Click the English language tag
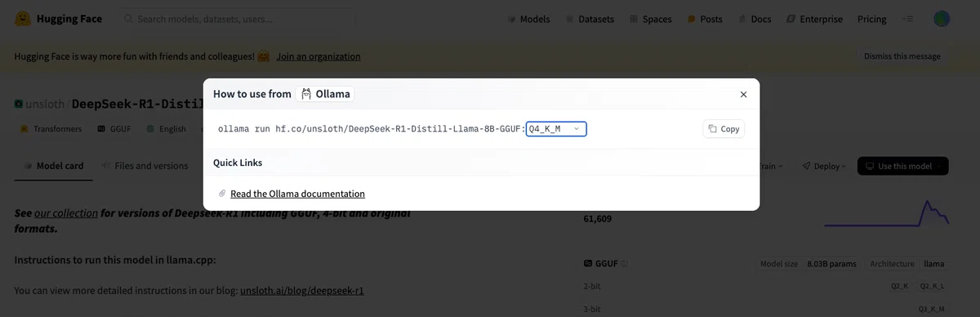The height and width of the screenshot is (317, 980). click(x=166, y=129)
